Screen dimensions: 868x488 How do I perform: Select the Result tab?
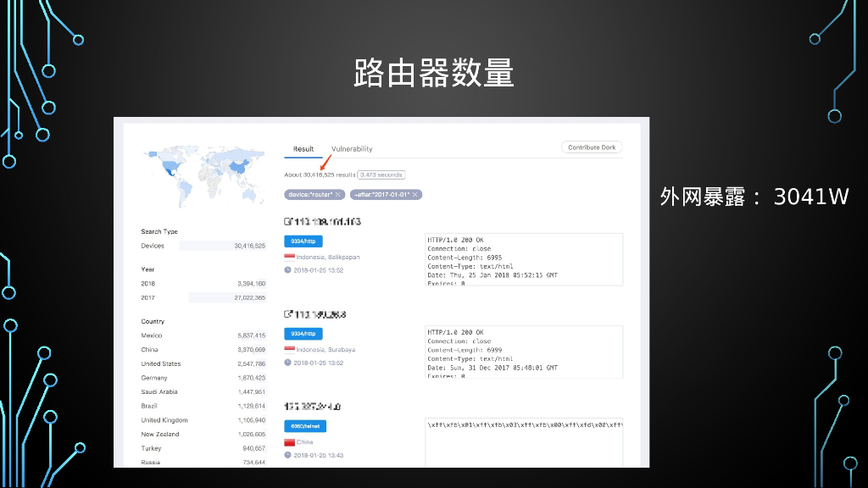(x=303, y=149)
